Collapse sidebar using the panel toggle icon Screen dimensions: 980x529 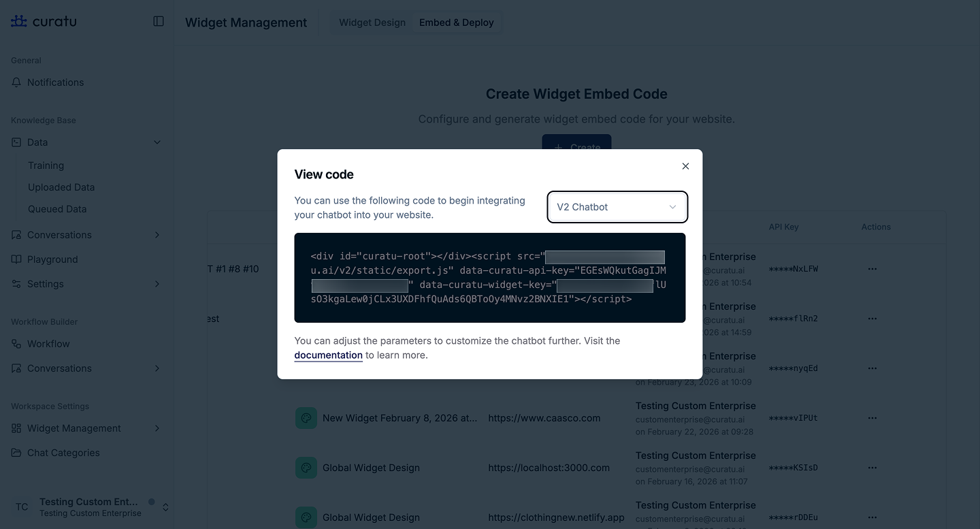tap(159, 21)
